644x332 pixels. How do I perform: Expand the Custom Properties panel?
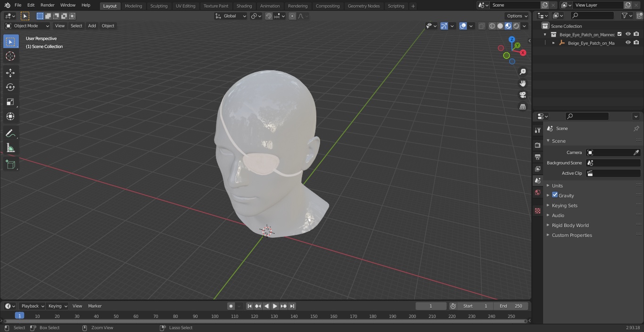[572, 235]
